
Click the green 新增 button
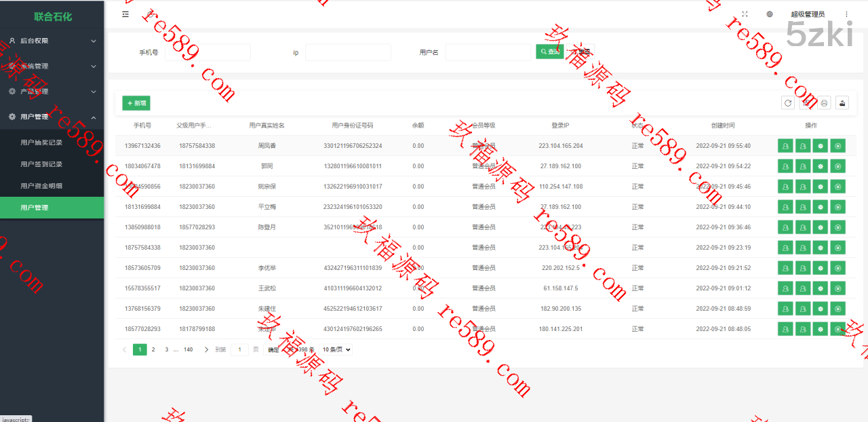pyautogui.click(x=136, y=103)
